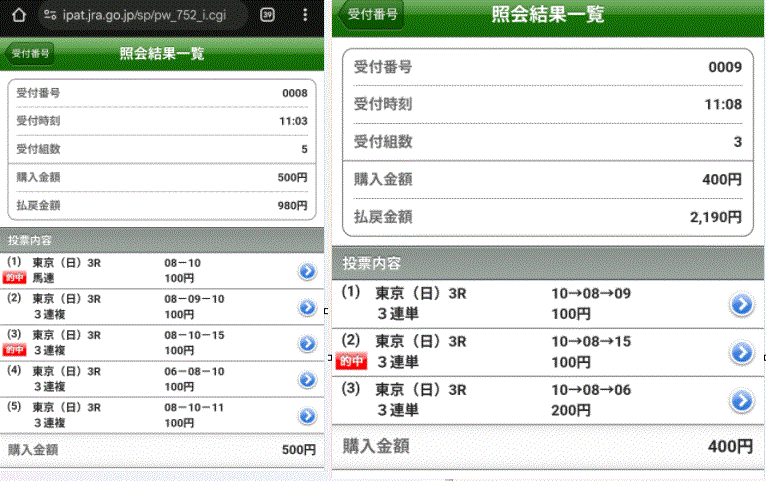Select the 08-10-11 combination text
This screenshot has width=766, height=481.
(194, 407)
